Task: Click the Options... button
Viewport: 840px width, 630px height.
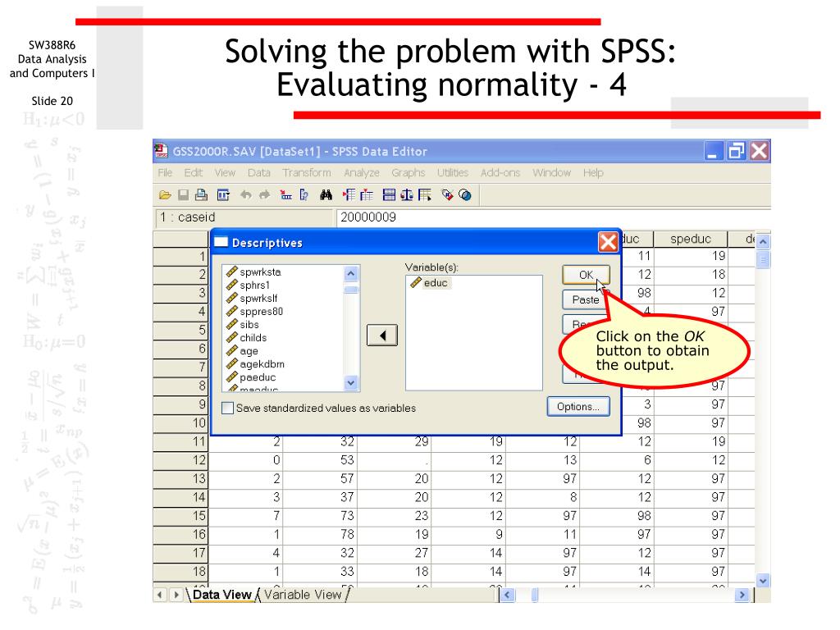Action: 578,407
